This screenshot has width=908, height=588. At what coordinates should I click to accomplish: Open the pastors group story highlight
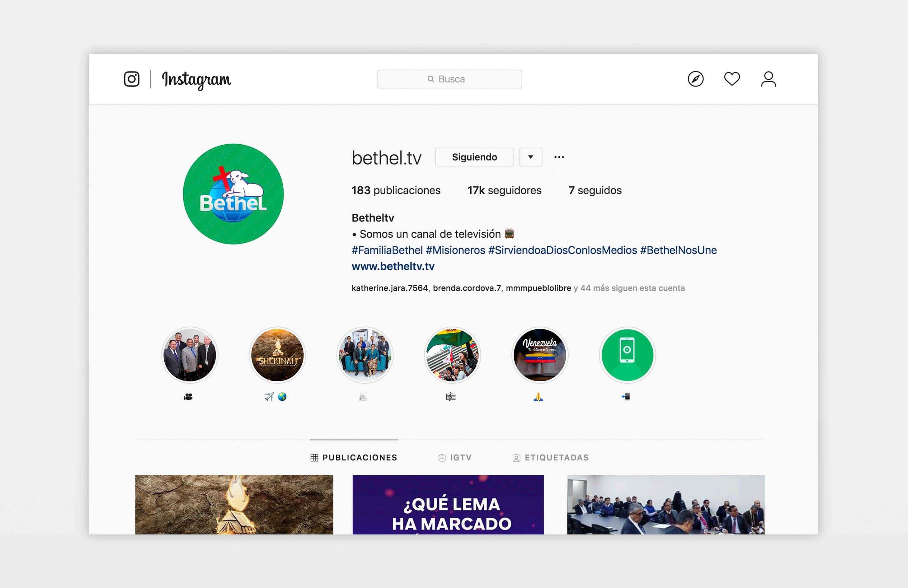190,355
